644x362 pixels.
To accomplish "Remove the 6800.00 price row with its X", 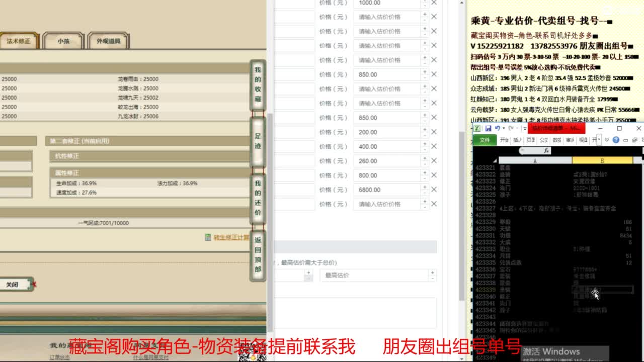I will [434, 190].
